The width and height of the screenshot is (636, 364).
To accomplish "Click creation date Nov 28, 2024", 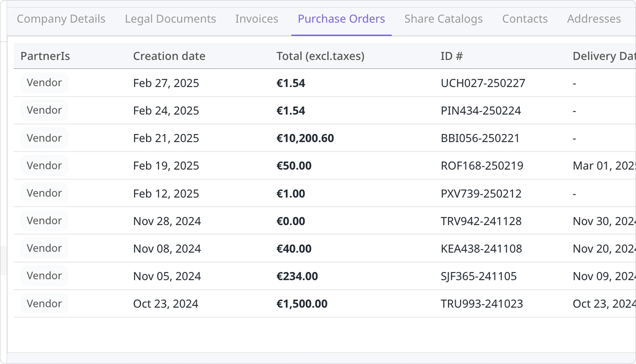I will pos(167,221).
